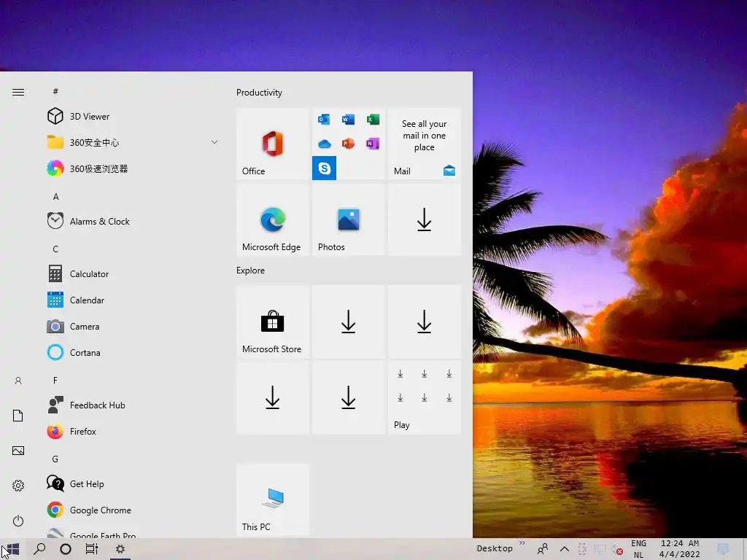Open clock showing 12:24 AM
The height and width of the screenshot is (560, 747).
(x=680, y=549)
